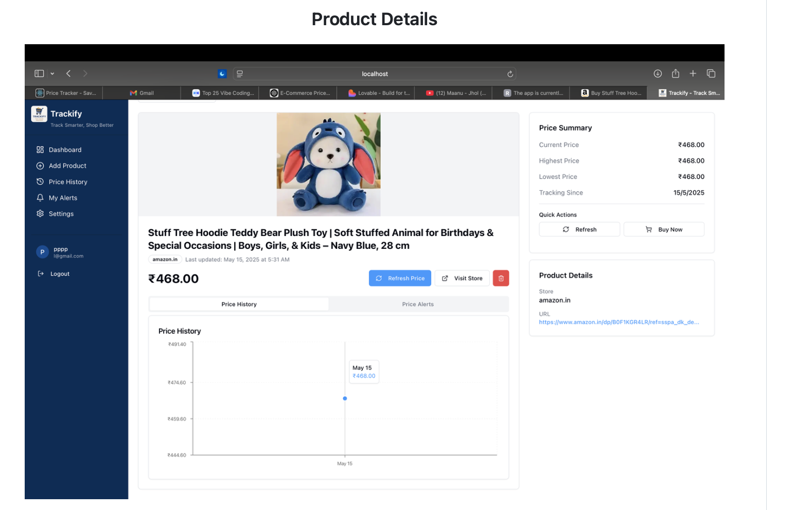The image size is (812, 510).
Task: Click the ₹491.40 axis label
Action: pos(177,344)
